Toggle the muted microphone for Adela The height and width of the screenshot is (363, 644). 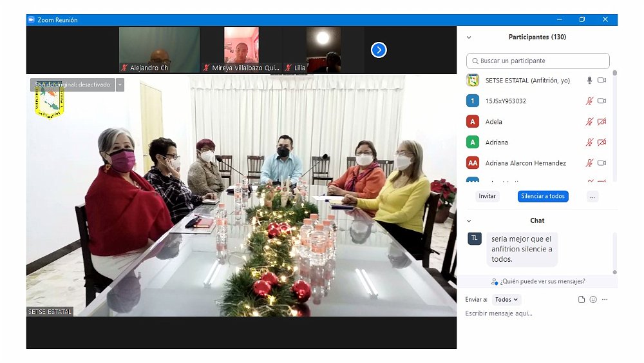(589, 122)
